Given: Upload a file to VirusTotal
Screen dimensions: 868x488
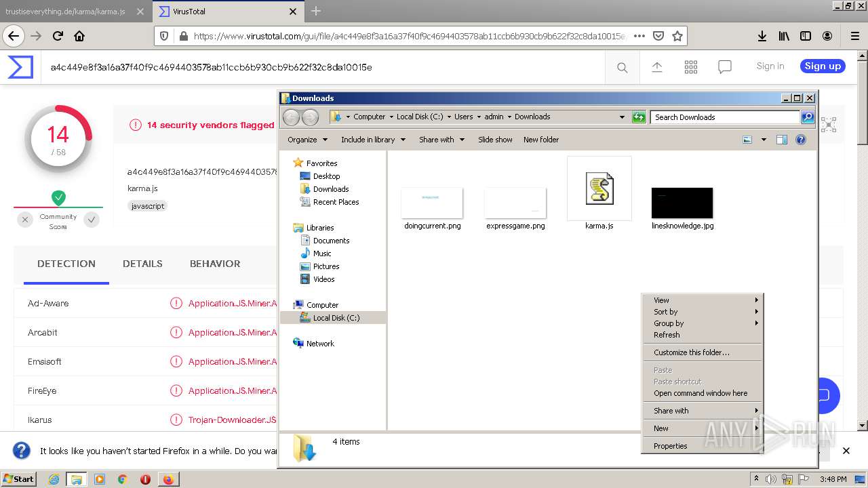Looking at the screenshot, I should pos(656,67).
